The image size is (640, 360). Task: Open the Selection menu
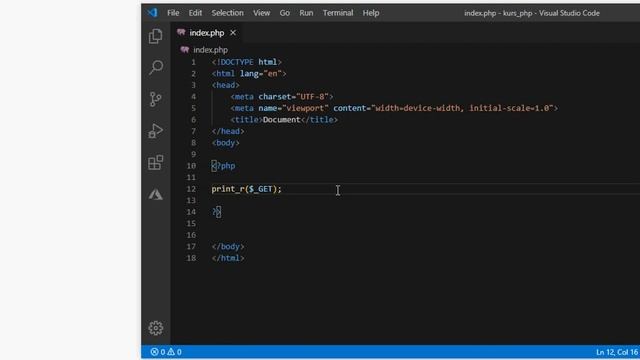point(227,13)
